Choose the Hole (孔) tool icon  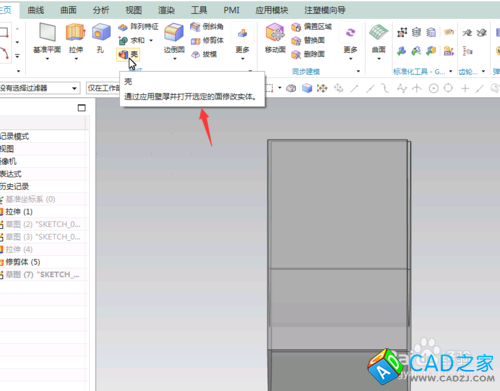coord(101,33)
